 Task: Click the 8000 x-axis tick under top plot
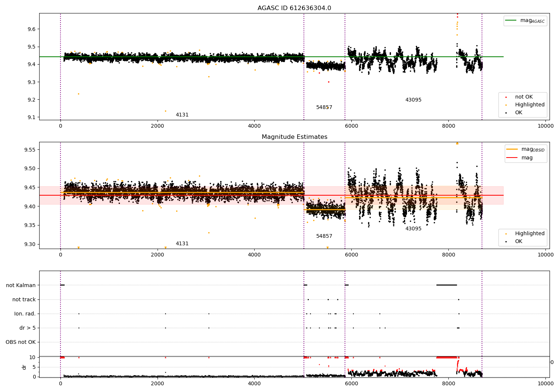(448, 126)
